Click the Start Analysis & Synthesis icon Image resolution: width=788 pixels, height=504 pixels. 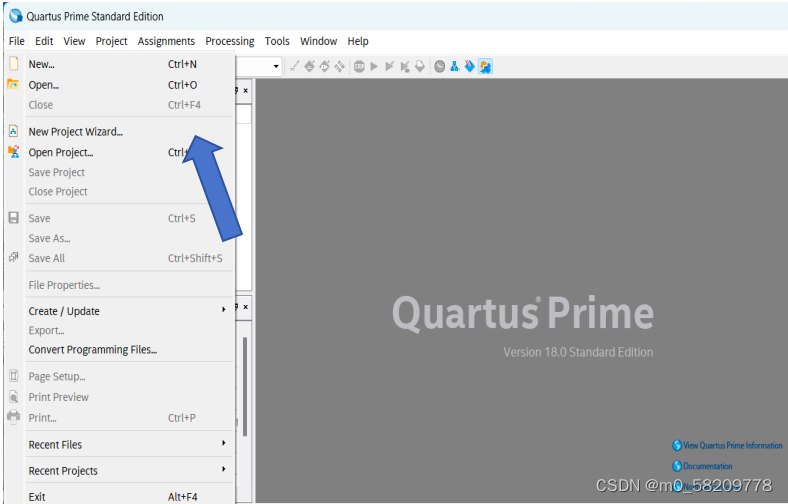(x=404, y=66)
